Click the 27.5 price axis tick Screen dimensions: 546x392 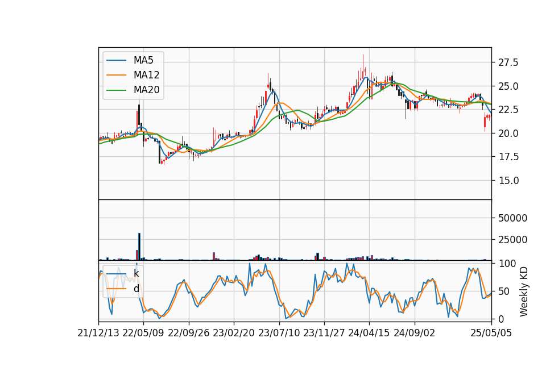[x=508, y=62]
